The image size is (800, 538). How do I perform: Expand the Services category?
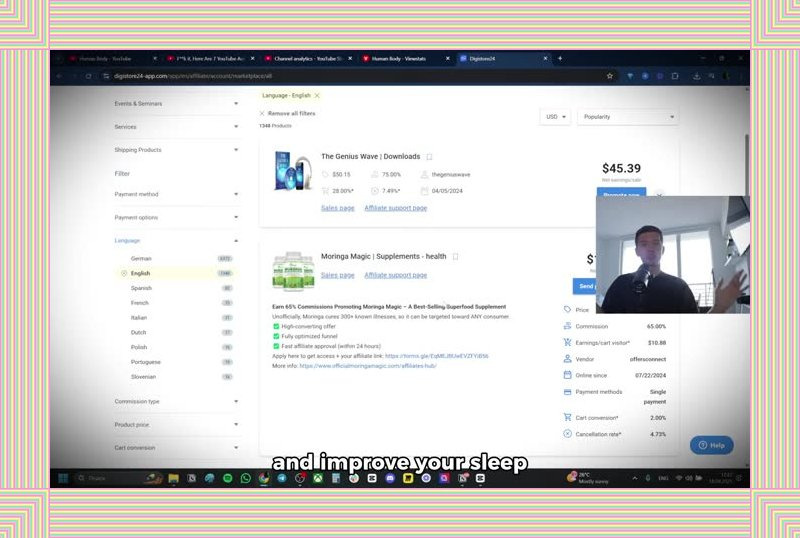tap(176, 127)
